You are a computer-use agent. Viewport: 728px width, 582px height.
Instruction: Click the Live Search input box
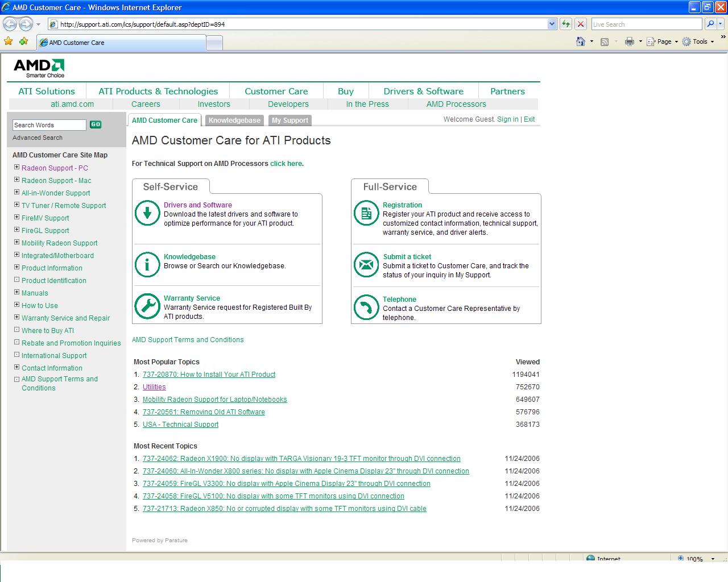(x=647, y=24)
